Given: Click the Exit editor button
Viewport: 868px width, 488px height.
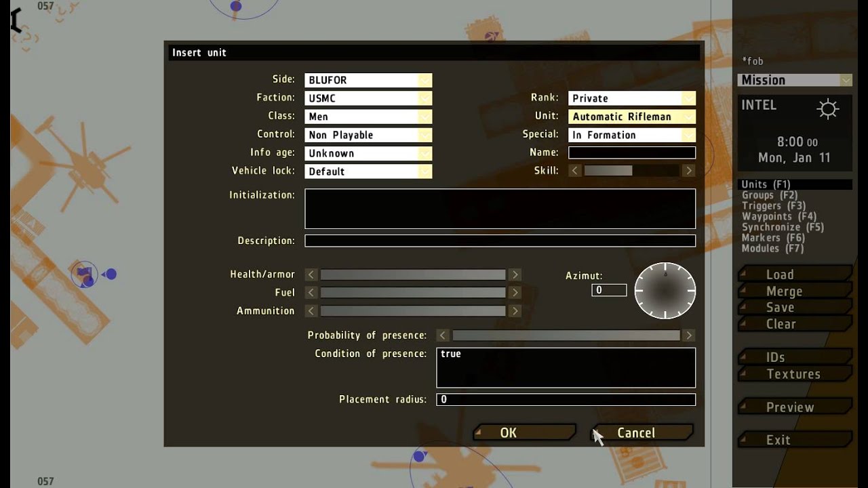Looking at the screenshot, I should click(x=795, y=440).
